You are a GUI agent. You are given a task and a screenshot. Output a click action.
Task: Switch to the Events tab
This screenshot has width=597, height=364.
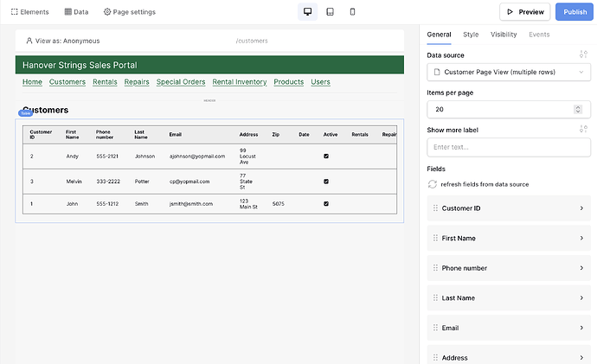[539, 35]
